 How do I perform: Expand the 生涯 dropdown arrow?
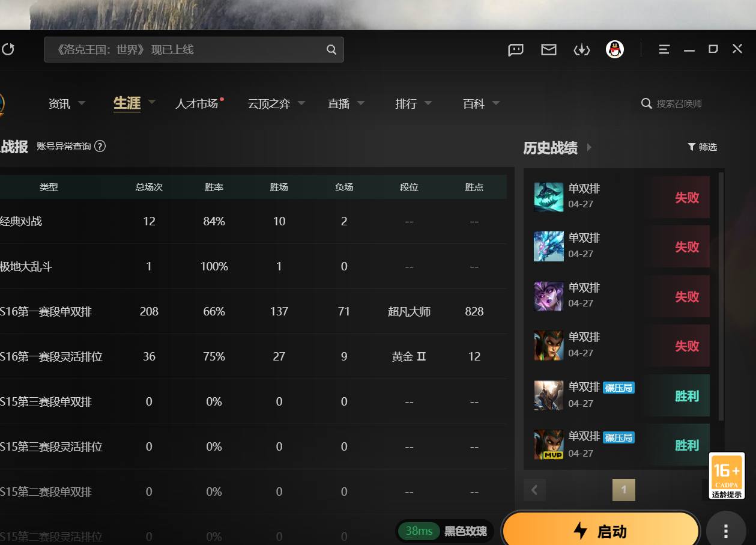[152, 102]
